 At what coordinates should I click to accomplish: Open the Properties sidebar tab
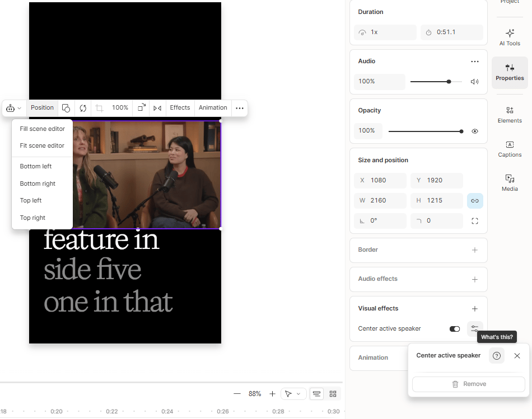510,73
